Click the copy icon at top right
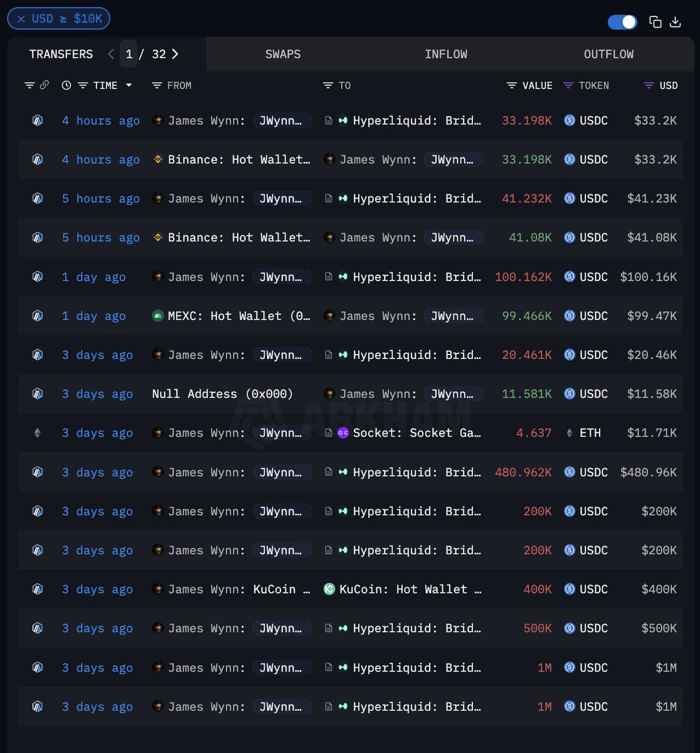700x753 pixels. (655, 22)
